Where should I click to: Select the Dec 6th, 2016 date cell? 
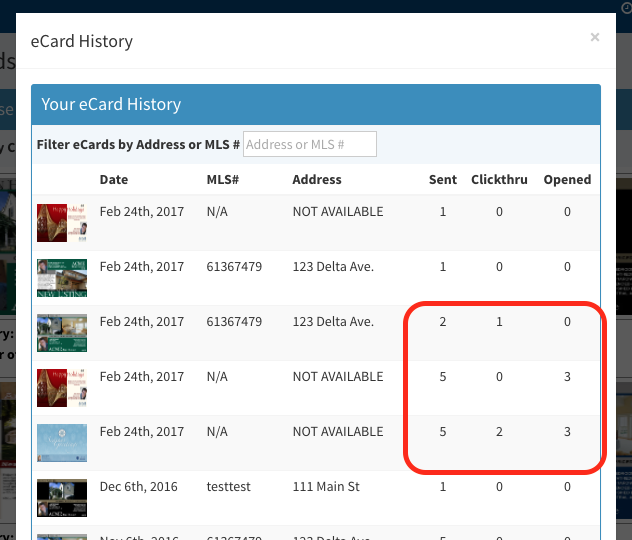point(138,486)
